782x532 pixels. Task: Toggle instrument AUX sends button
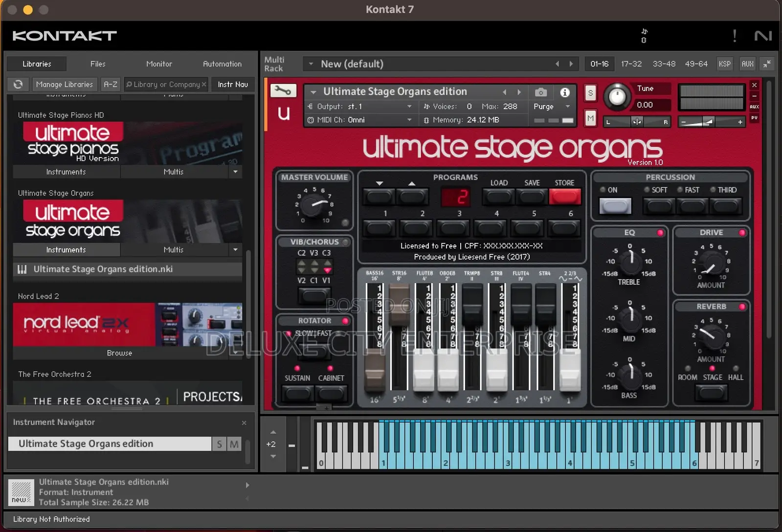tap(754, 107)
